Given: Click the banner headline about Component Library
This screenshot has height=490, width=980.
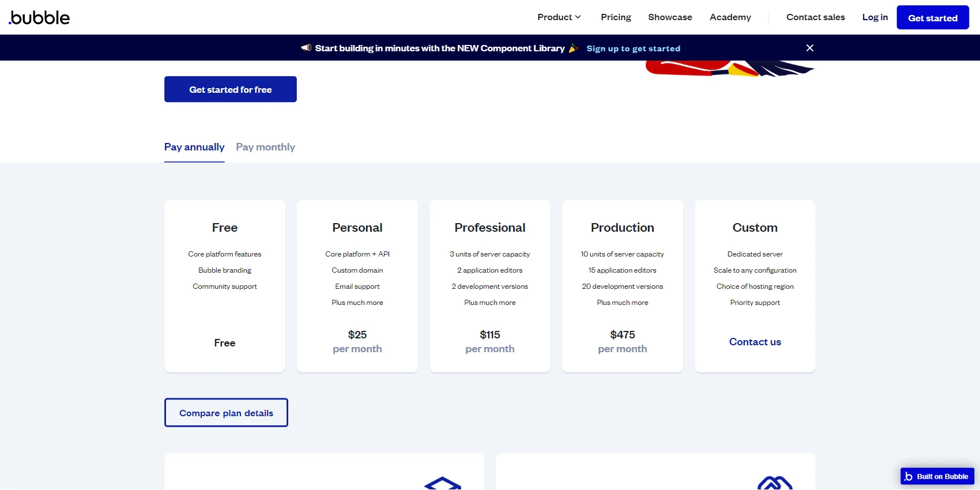Looking at the screenshot, I should pyautogui.click(x=440, y=48).
